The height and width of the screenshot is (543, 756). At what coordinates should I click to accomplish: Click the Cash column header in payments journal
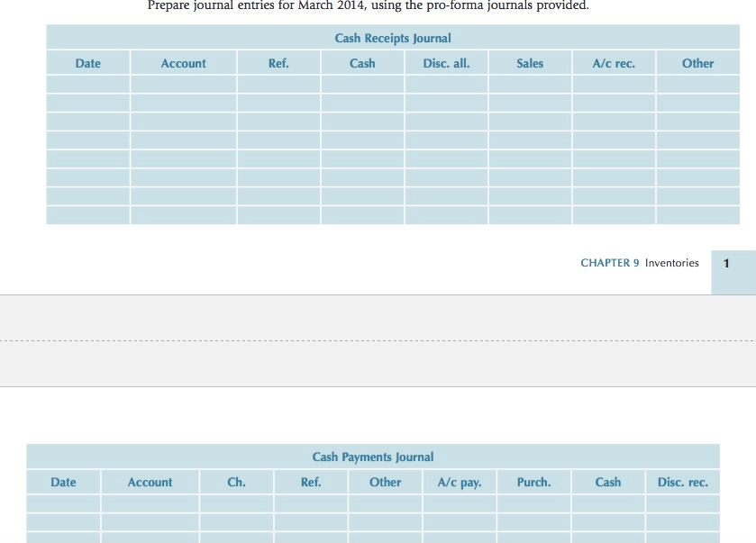click(x=607, y=482)
